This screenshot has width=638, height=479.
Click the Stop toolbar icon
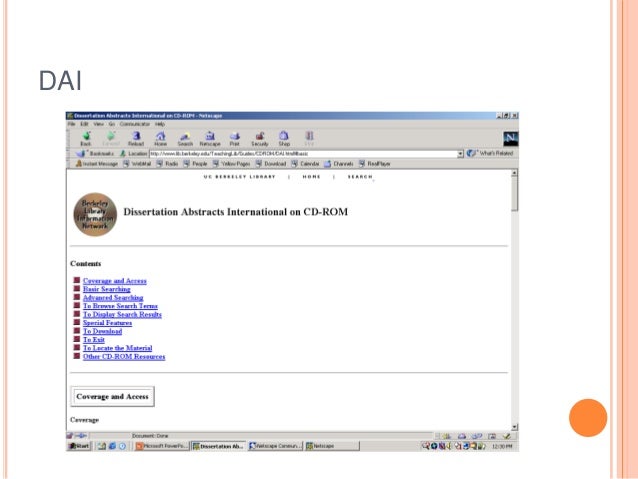click(x=309, y=139)
